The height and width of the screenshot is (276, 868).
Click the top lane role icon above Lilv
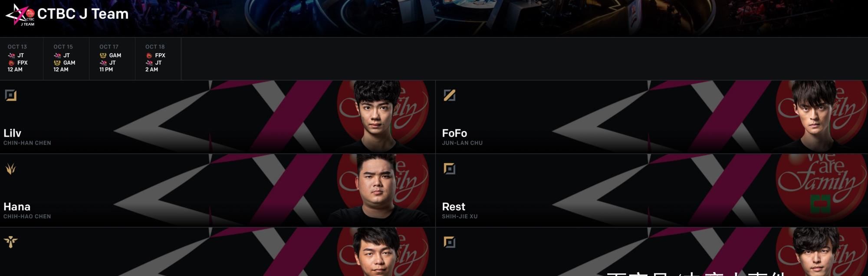[11, 95]
